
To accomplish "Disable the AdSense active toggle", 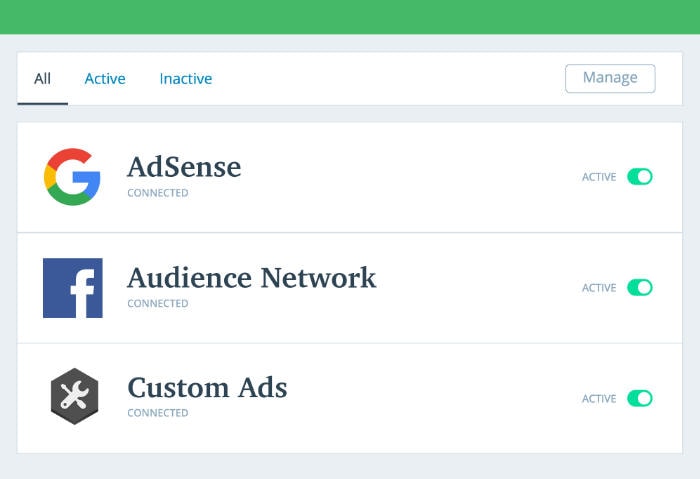I will (640, 177).
